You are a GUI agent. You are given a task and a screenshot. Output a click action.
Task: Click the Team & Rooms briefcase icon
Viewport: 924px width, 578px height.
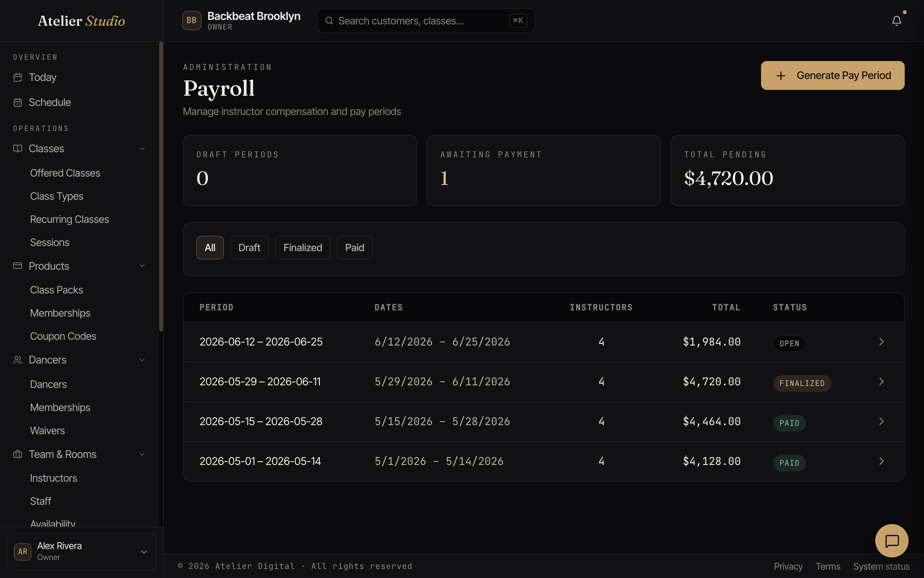pyautogui.click(x=18, y=454)
